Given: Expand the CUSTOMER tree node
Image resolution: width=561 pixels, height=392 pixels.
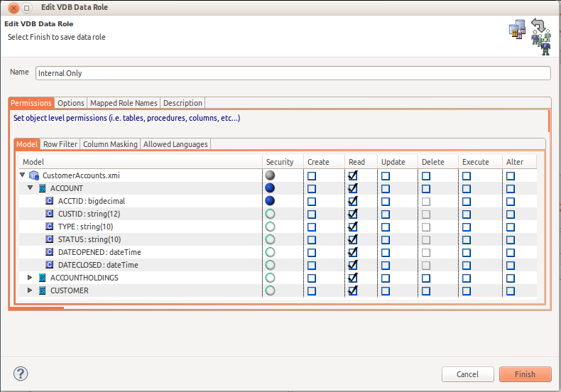Looking at the screenshot, I should pyautogui.click(x=30, y=290).
